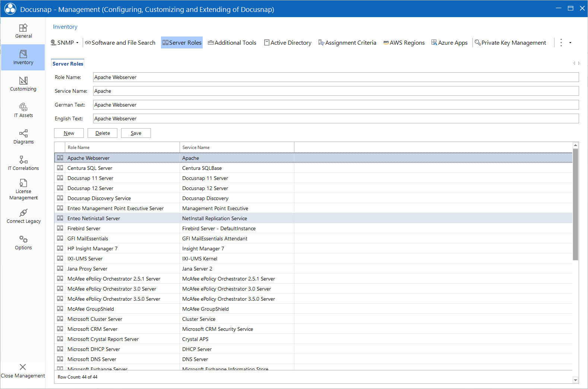Click the New button
The height and width of the screenshot is (389, 588).
[69, 133]
